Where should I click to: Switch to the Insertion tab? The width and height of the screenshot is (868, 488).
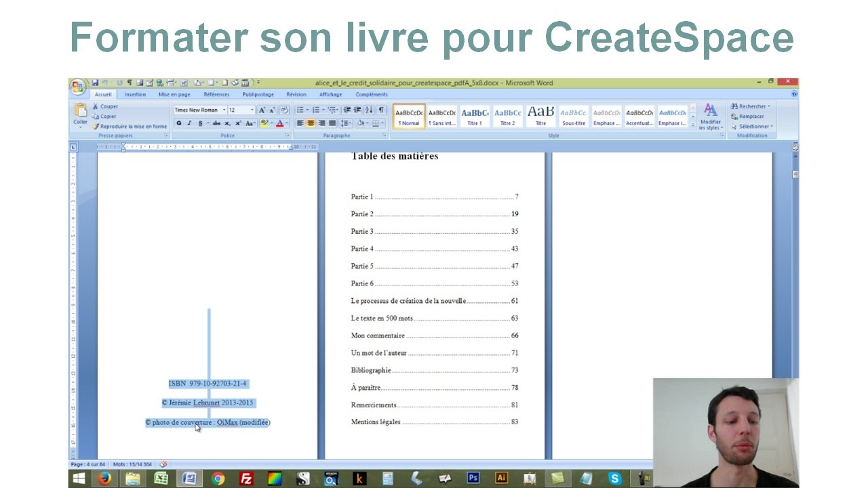(x=135, y=95)
